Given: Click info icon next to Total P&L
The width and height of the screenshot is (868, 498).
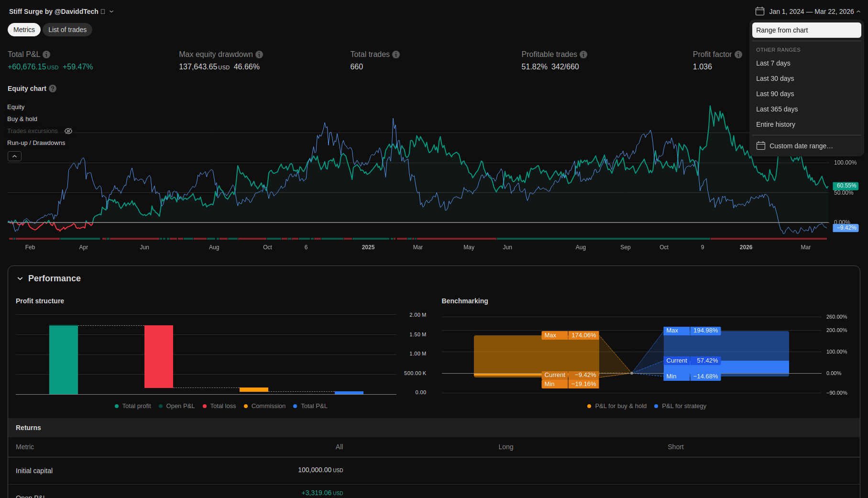Looking at the screenshot, I should [x=46, y=55].
